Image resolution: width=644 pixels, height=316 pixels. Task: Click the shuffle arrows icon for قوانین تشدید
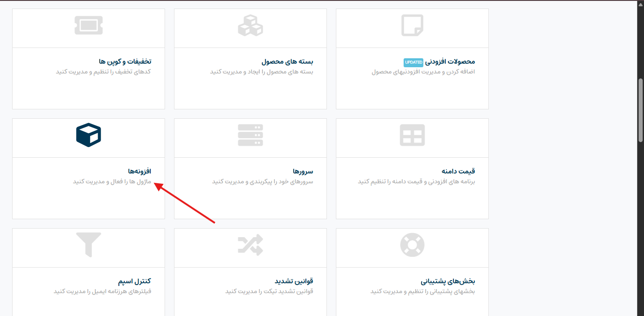coord(250,245)
